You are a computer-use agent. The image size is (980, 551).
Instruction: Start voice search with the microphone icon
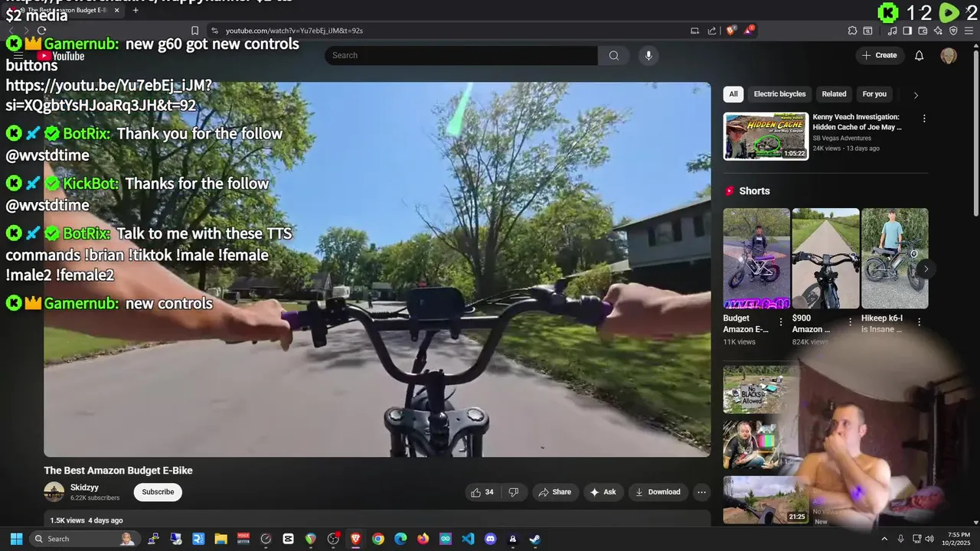click(x=648, y=55)
